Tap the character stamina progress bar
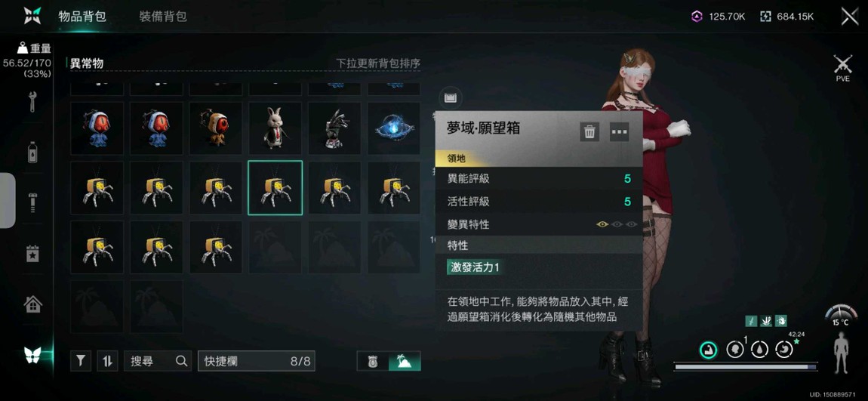 pos(744,367)
